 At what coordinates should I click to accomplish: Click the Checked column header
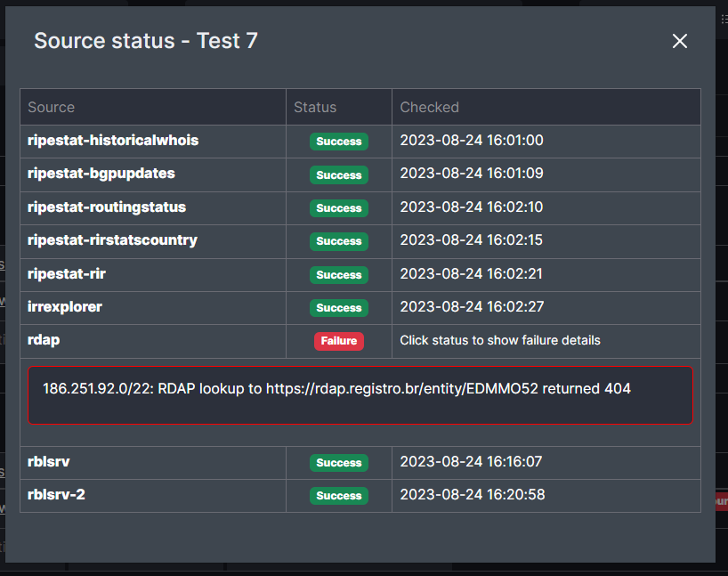[x=429, y=107]
